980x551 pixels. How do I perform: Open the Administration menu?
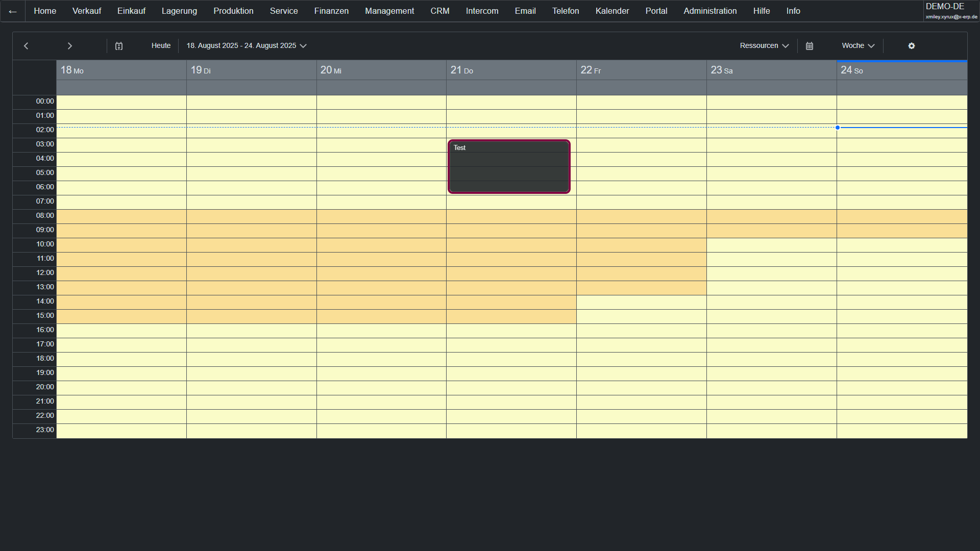click(710, 11)
